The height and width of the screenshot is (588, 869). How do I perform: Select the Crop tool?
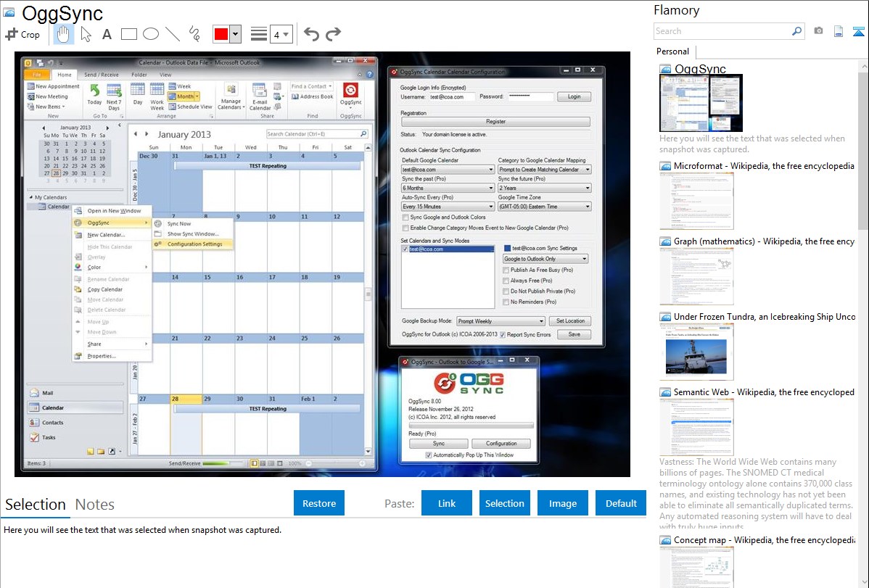tap(22, 34)
